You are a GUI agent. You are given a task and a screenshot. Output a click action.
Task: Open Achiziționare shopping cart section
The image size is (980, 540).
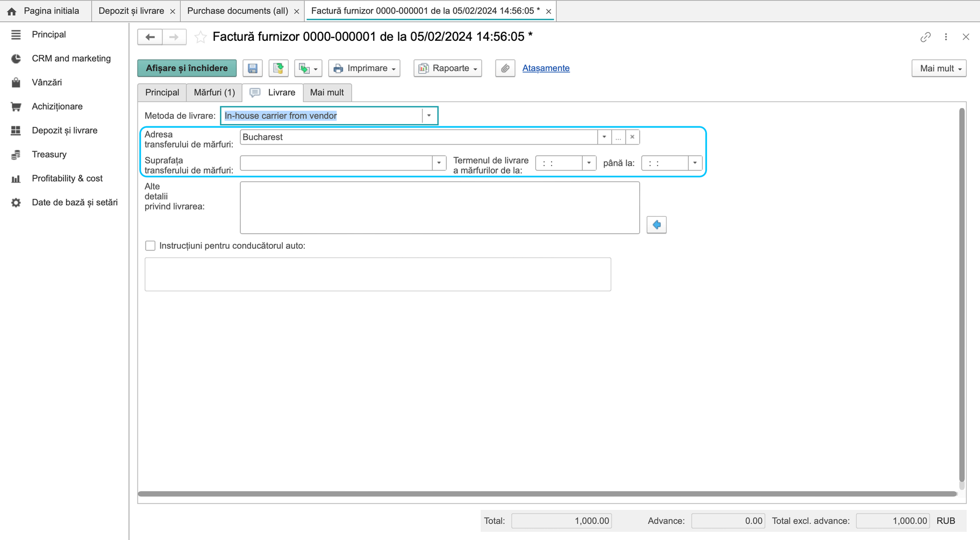coord(57,106)
